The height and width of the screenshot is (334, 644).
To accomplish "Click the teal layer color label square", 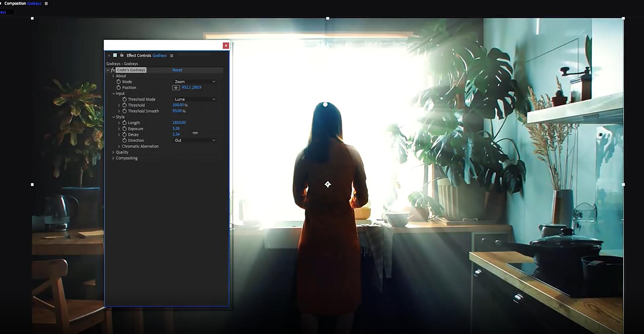I will pyautogui.click(x=115, y=55).
